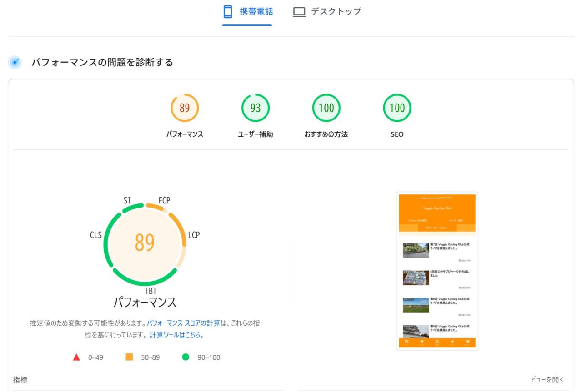Click the mobile phone icon
The image size is (582, 392).
tap(228, 12)
